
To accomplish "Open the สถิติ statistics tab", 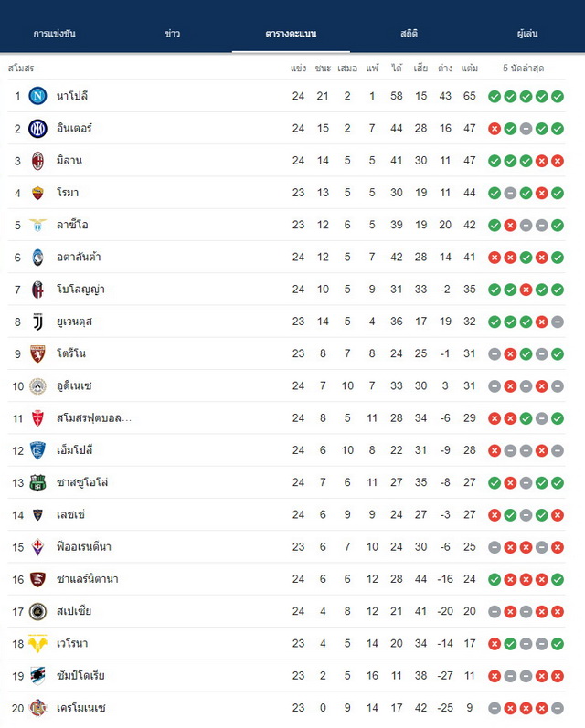I will [409, 34].
